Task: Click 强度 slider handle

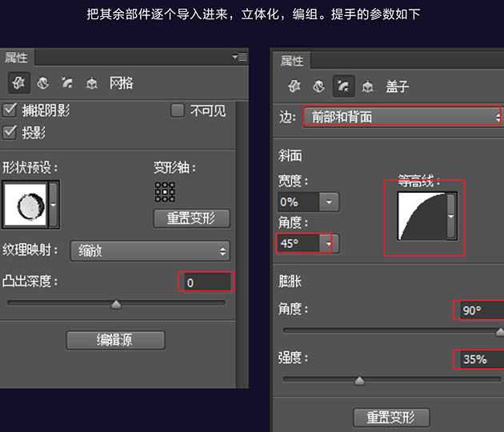Action: click(359, 381)
